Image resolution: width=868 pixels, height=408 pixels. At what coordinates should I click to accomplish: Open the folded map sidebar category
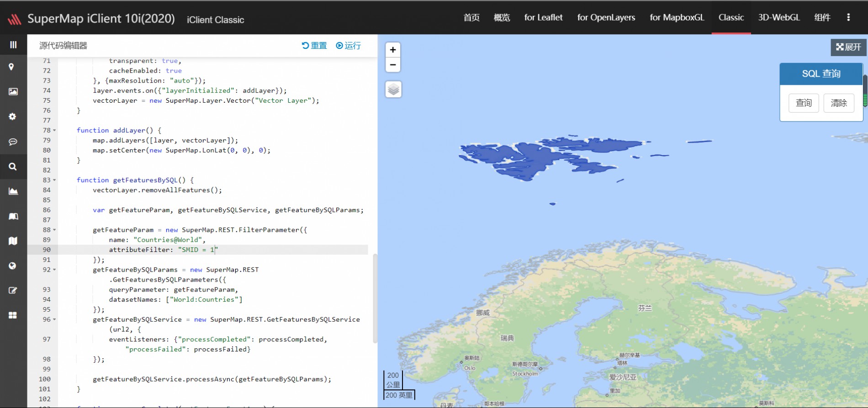13,241
